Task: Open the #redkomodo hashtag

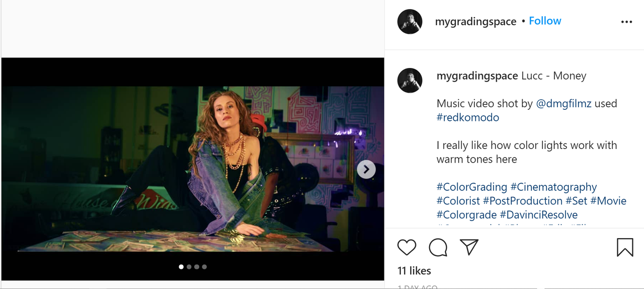Action: pos(468,118)
